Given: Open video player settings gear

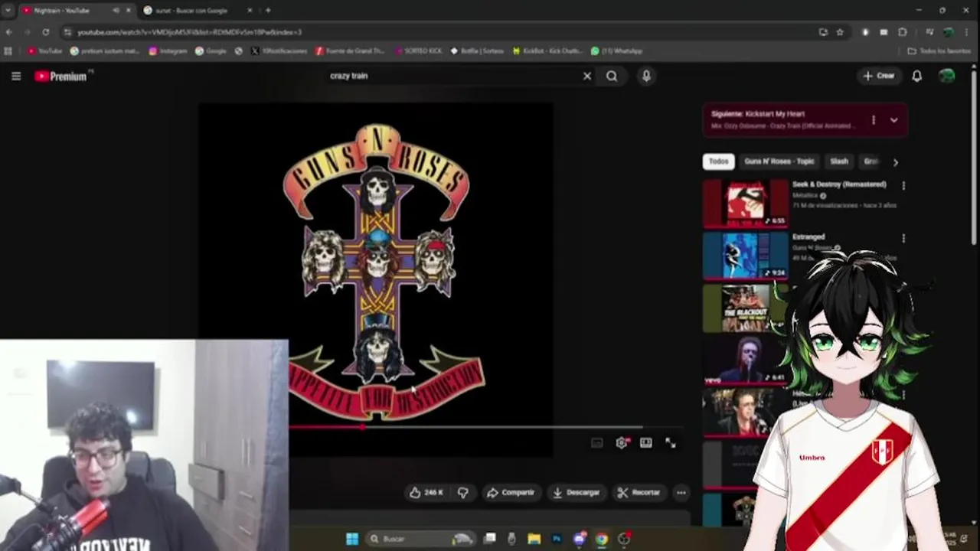Looking at the screenshot, I should tap(622, 443).
